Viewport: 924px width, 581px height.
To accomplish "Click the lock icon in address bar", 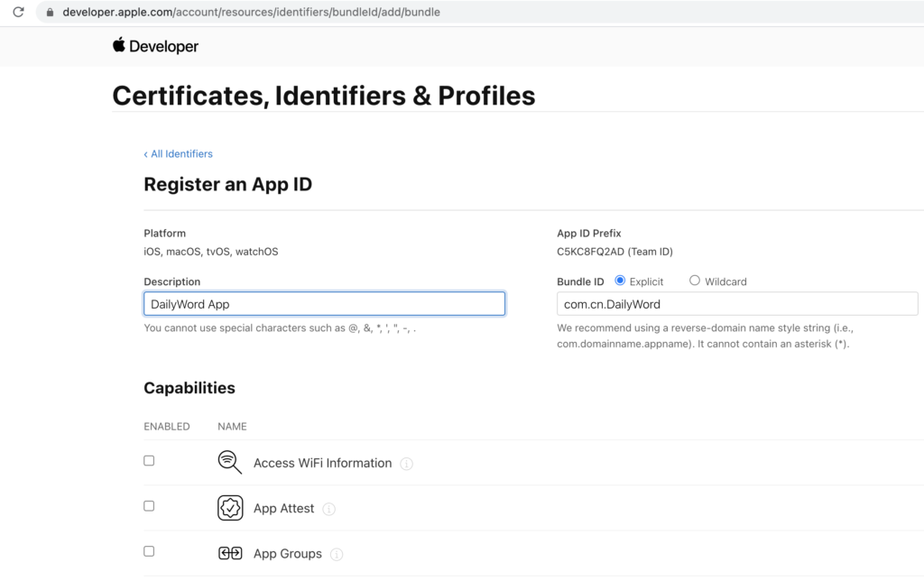I will click(51, 12).
